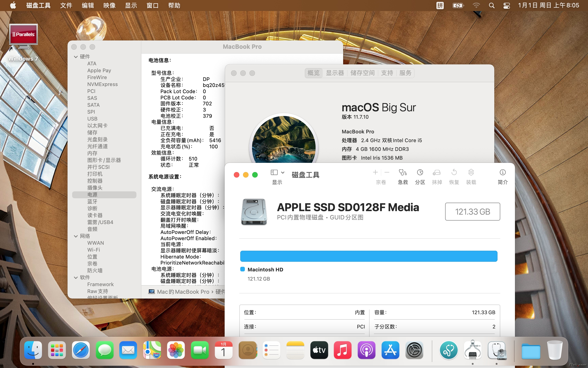588x368 pixels.
Task: Switch to 支持 tab in About This Mac
Action: tap(387, 73)
